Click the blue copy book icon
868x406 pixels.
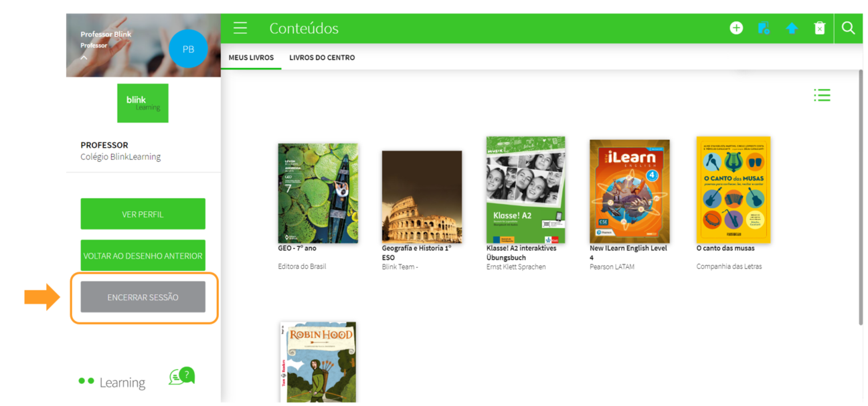click(x=763, y=28)
